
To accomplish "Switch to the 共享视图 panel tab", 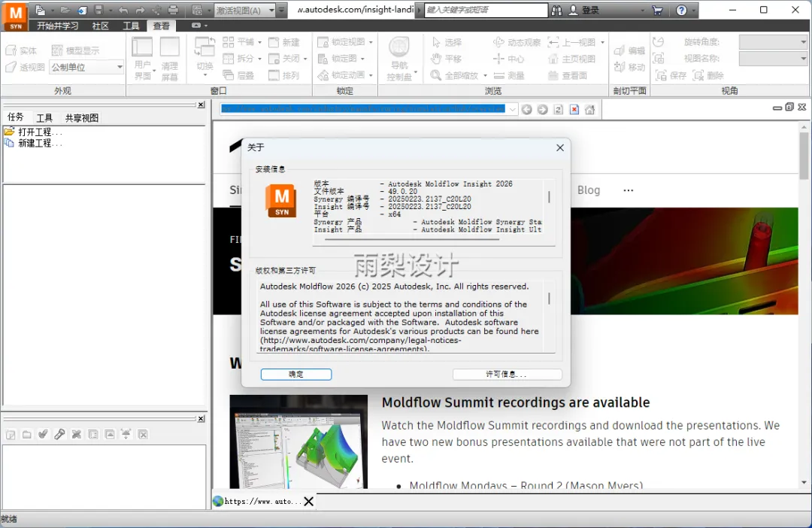I will [82, 117].
